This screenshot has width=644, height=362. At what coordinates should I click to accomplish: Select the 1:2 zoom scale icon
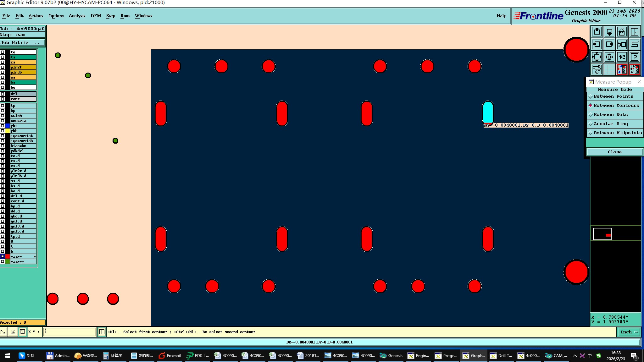[622, 57]
